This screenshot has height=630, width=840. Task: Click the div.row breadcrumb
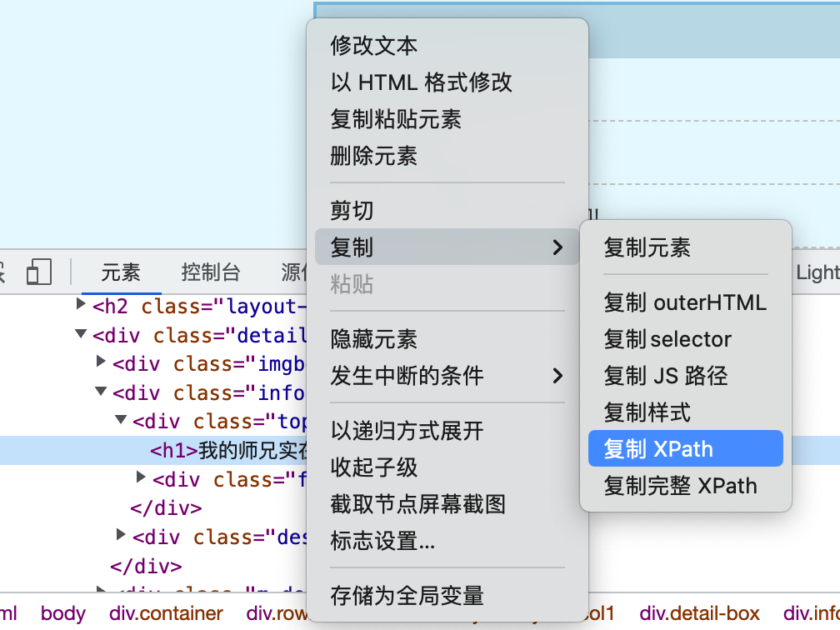coord(277,612)
